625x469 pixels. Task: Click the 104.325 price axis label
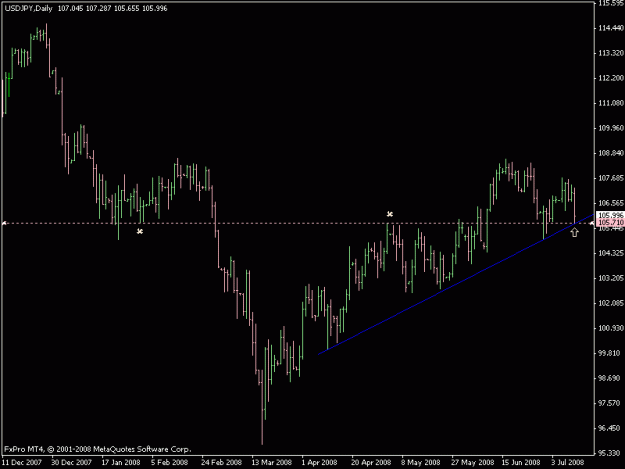pyautogui.click(x=611, y=253)
